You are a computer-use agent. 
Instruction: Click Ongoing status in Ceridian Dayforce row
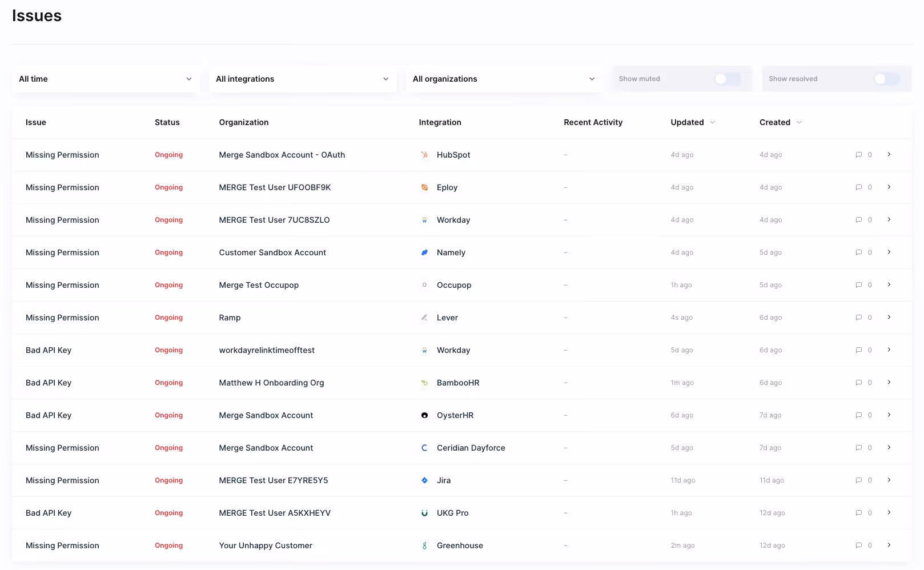pyautogui.click(x=169, y=448)
